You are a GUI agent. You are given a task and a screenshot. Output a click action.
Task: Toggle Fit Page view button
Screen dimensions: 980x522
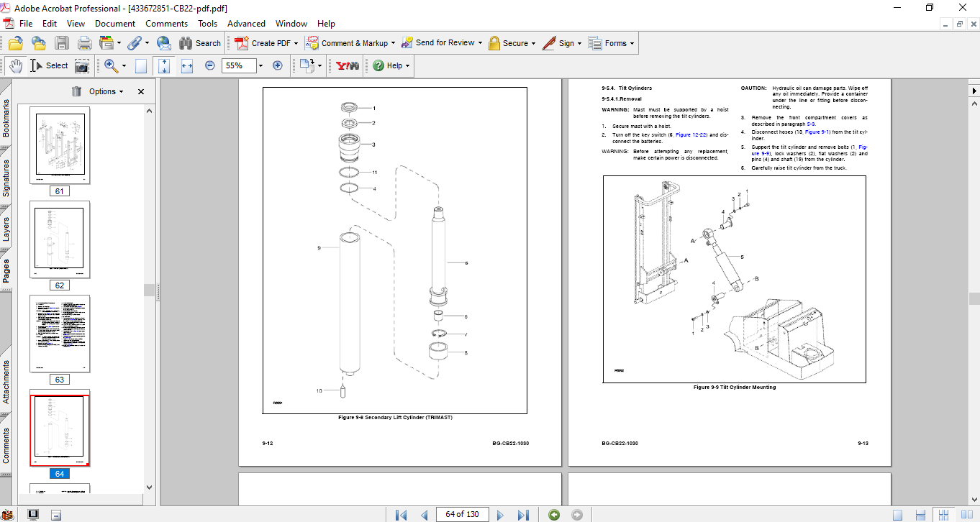(x=164, y=65)
